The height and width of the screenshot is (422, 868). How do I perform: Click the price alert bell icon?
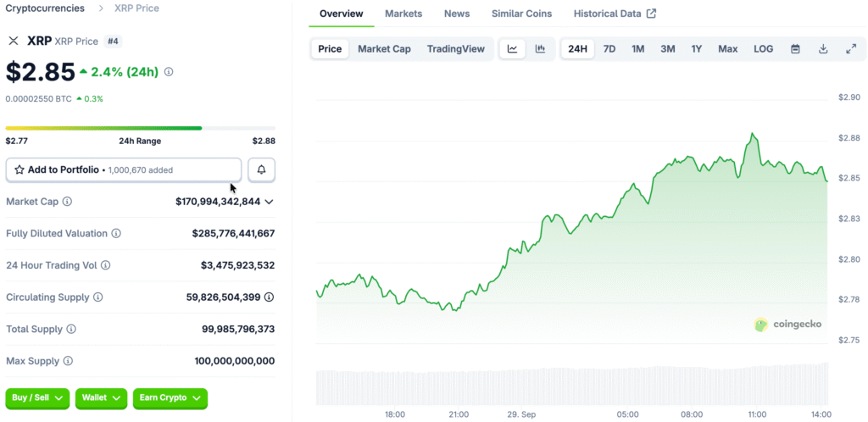[262, 169]
